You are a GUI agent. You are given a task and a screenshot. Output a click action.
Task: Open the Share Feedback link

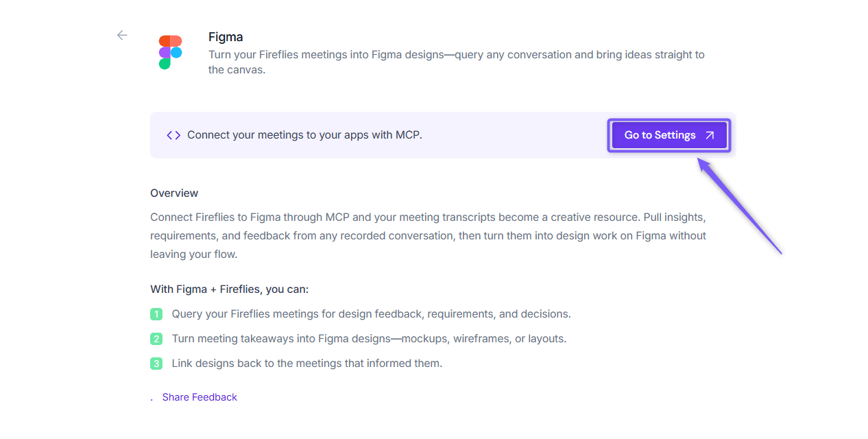200,397
